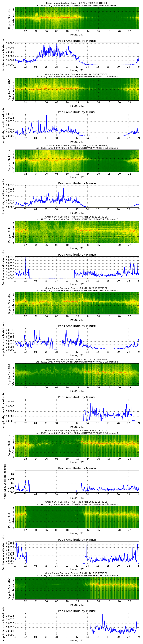Screen dimensions: 143x644
Task: Select the 20.0 MHz Doppler spectrogram plot
Action: [x=77, y=517]
